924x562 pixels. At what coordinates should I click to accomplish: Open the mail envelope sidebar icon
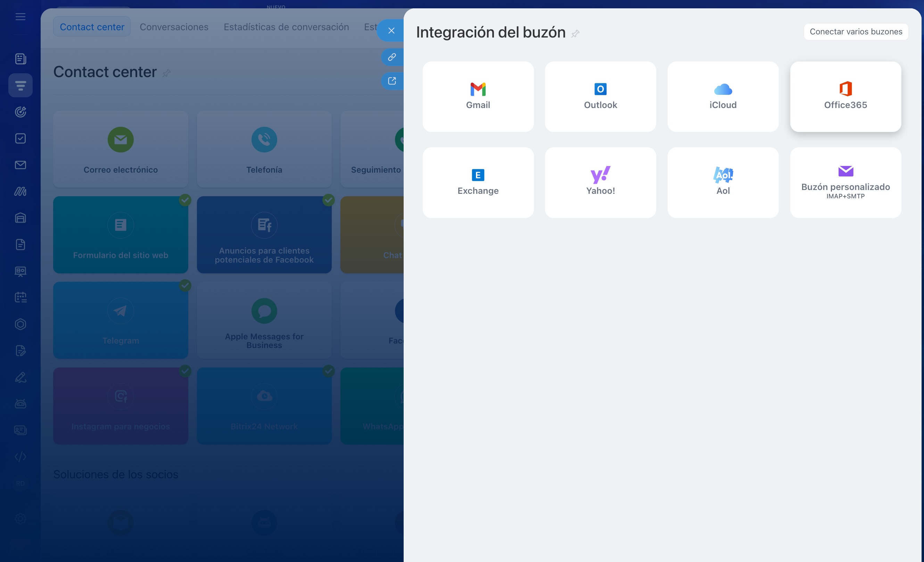coord(20,165)
